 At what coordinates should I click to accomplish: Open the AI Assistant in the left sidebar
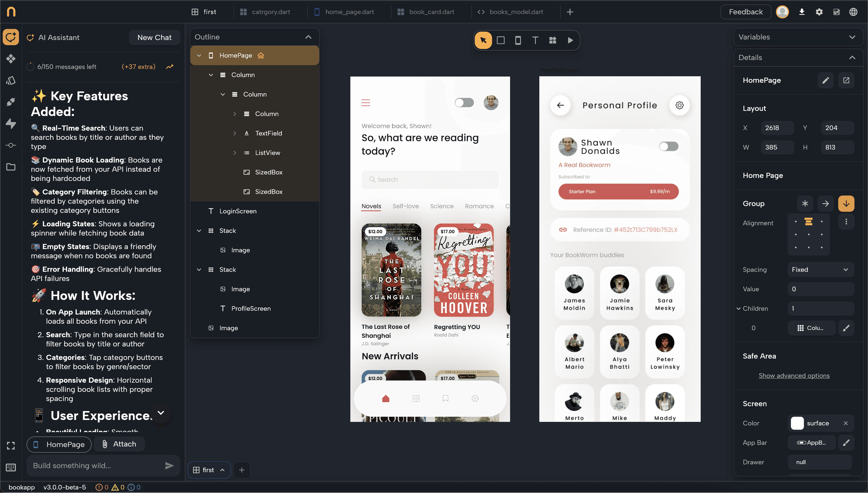(x=11, y=37)
